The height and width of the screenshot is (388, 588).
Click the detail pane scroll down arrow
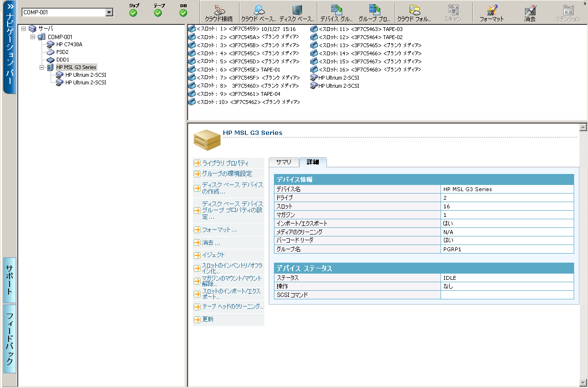pos(582,382)
